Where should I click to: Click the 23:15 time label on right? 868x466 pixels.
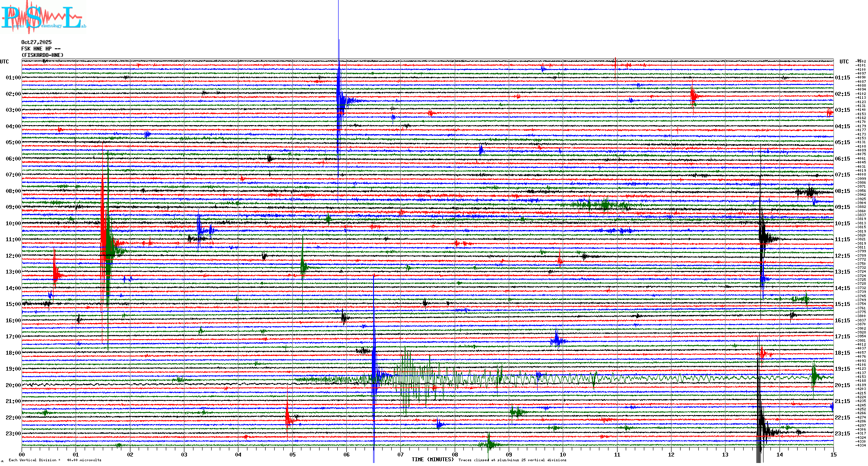(842, 434)
